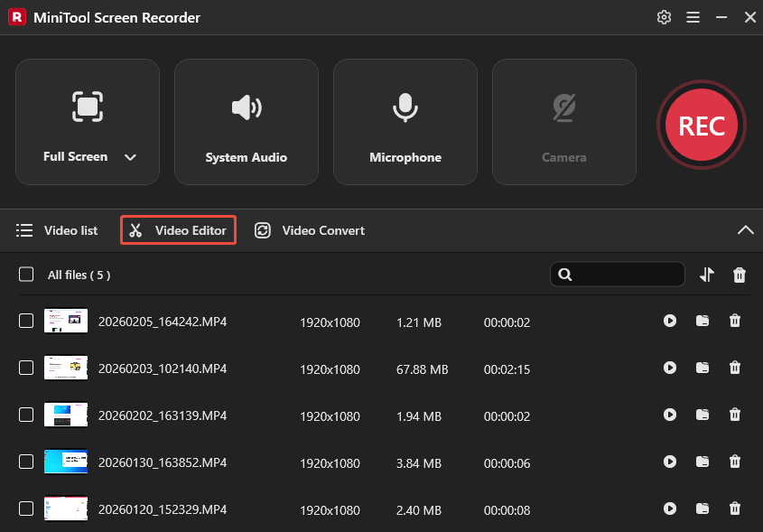This screenshot has width=763, height=532.
Task: Turn on the Microphone option
Action: coord(405,122)
